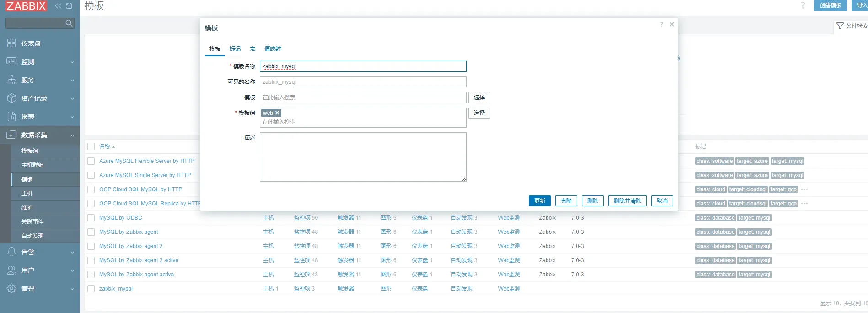Expand the 资产记录 menu chevron
This screenshot has width=868, height=313.
72,99
